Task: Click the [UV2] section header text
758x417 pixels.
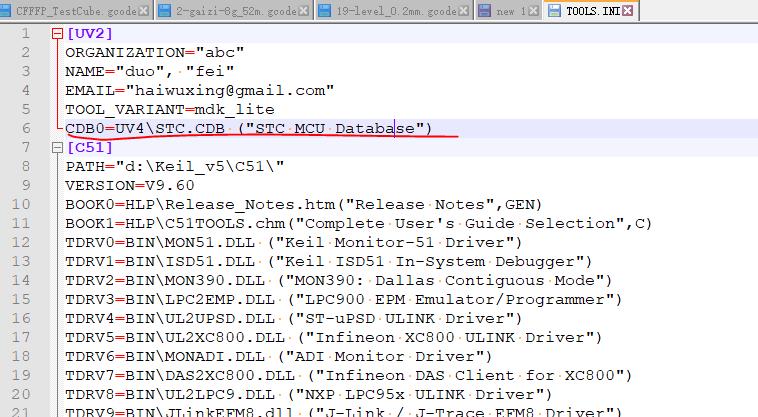Action: pos(90,33)
